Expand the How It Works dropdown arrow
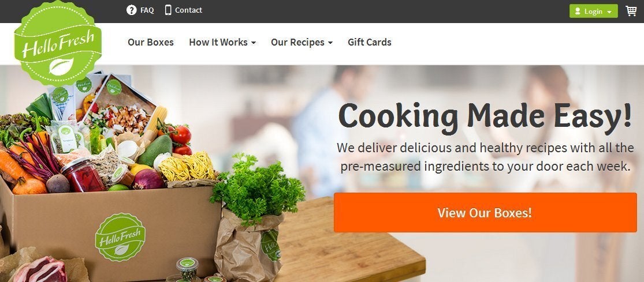Viewport: 644px width, 282px height. (x=254, y=43)
